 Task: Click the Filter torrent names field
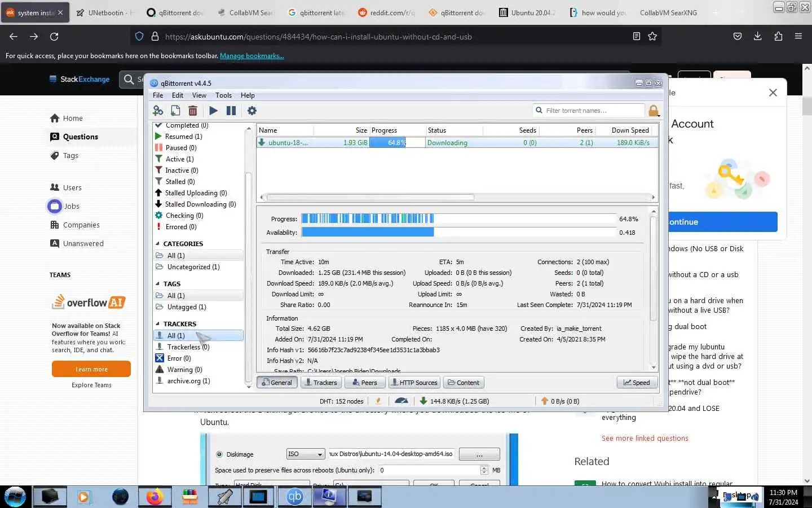[588, 111]
